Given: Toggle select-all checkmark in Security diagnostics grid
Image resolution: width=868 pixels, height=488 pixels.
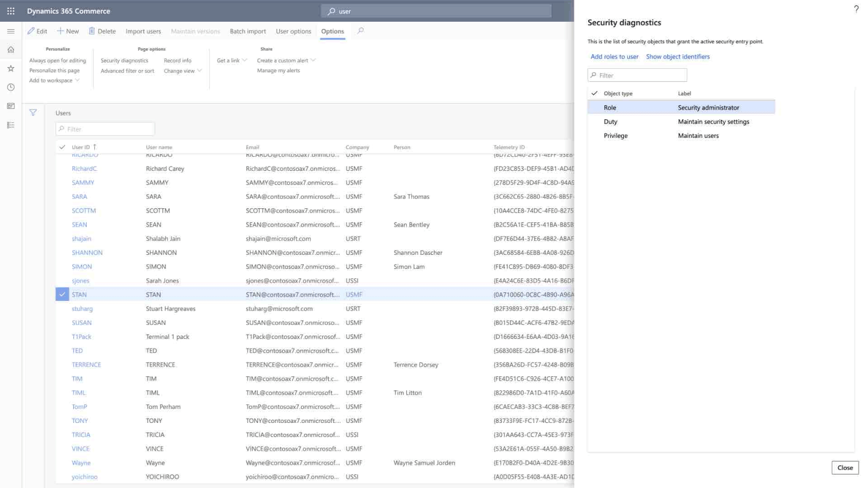Looking at the screenshot, I should [x=595, y=93].
